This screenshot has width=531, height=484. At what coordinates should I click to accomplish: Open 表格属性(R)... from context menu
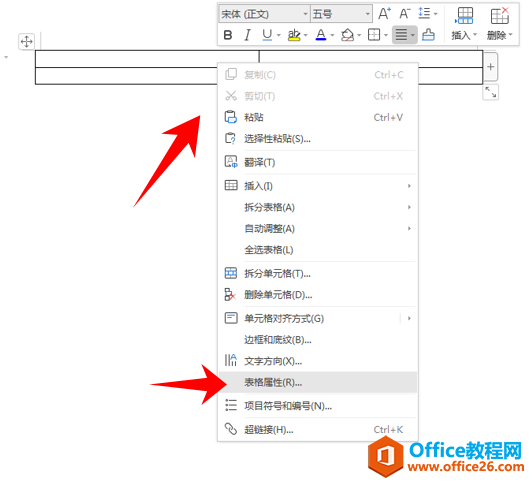pyautogui.click(x=317, y=382)
